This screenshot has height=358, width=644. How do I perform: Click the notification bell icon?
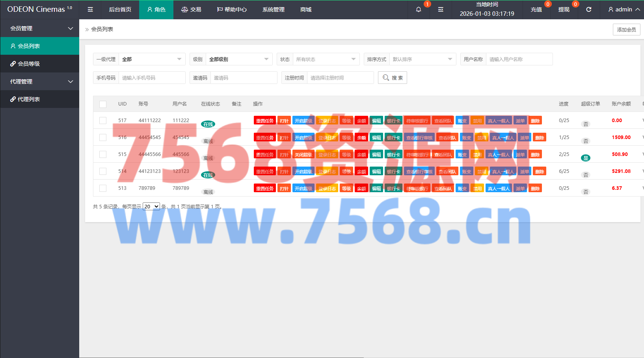click(419, 9)
